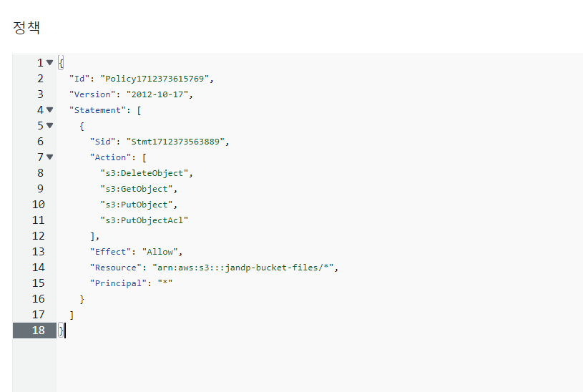Viewport: 583px width, 392px height.
Task: Click the empty editor area below line 18
Action: (x=320, y=365)
